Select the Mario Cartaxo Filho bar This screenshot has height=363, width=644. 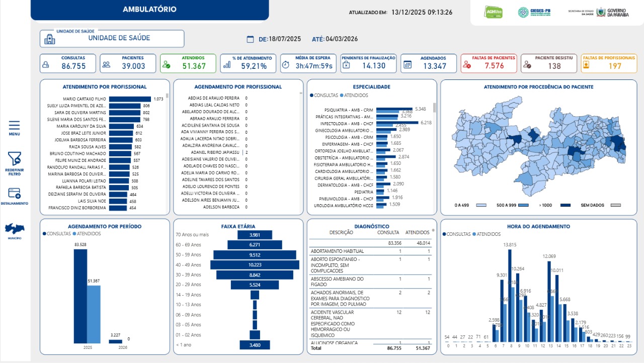click(x=130, y=99)
